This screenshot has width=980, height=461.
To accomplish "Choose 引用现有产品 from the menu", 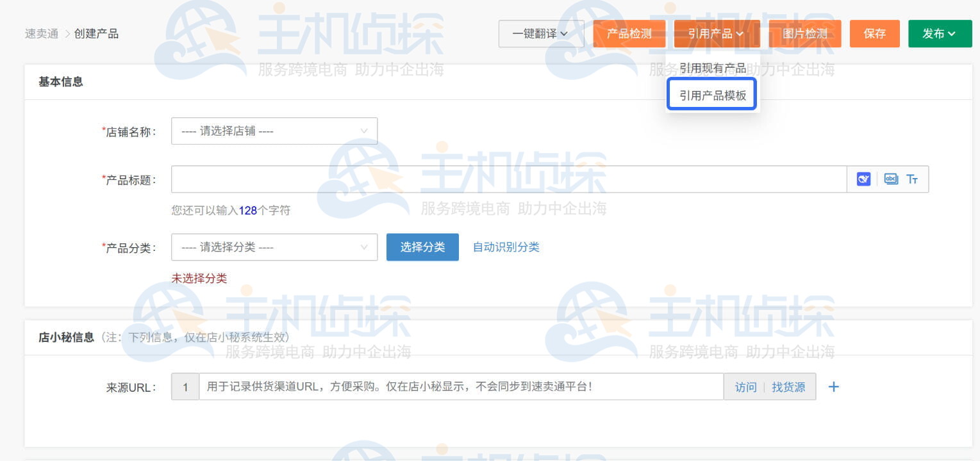I will point(713,68).
